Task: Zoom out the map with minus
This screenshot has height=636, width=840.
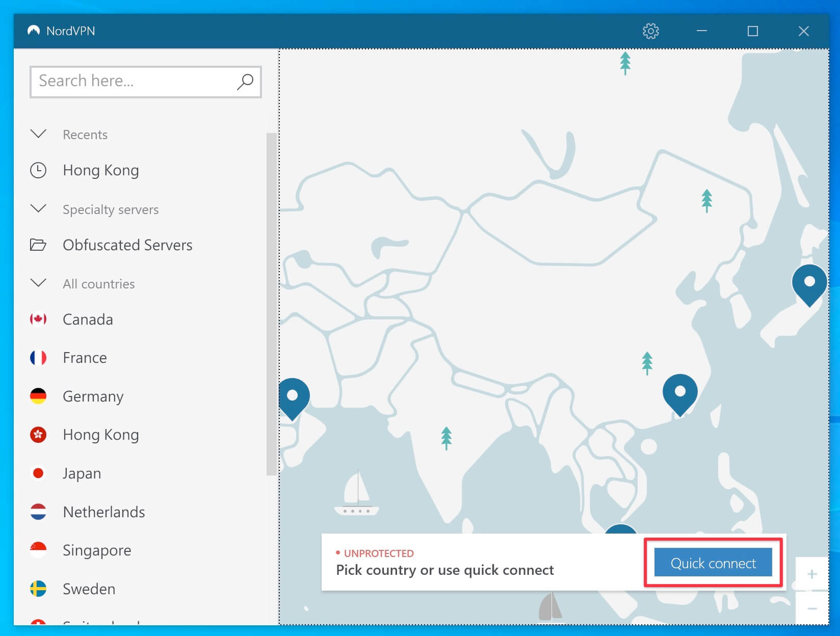Action: tap(812, 608)
